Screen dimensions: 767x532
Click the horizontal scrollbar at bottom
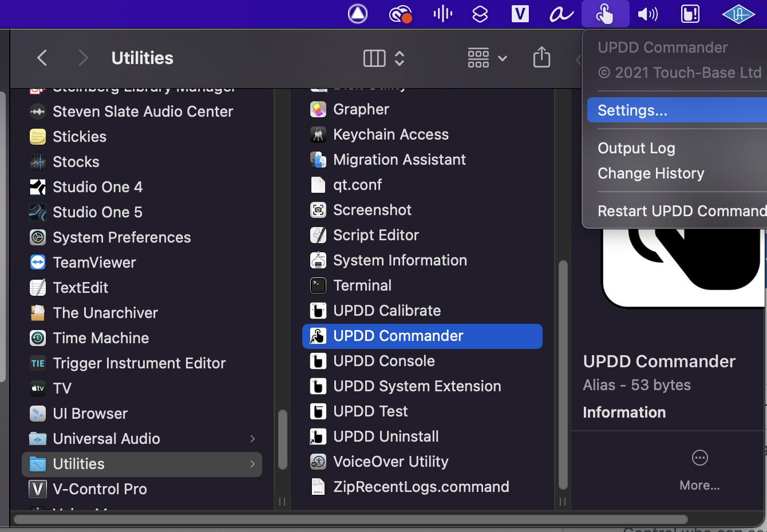pos(350,519)
